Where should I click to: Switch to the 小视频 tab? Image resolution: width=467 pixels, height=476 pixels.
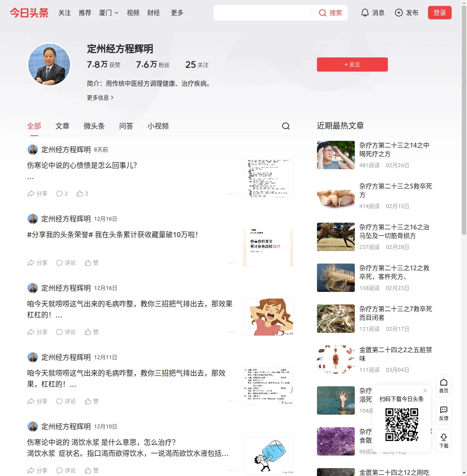(158, 126)
